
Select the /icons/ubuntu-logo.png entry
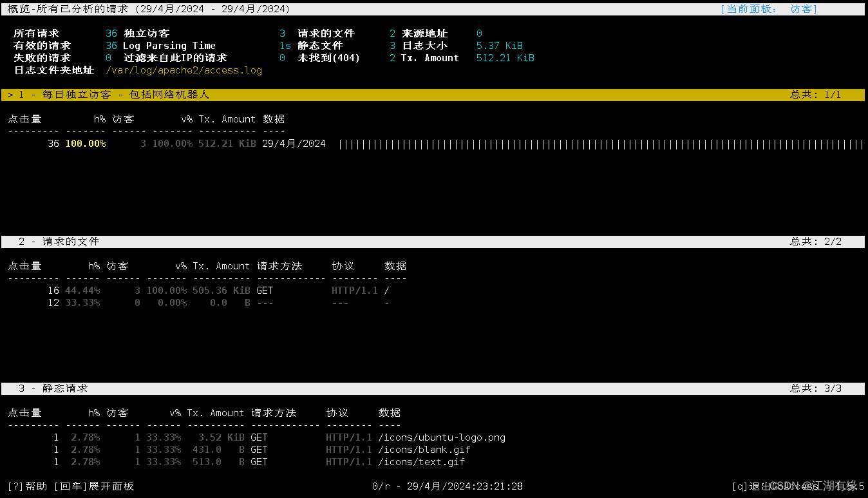pos(442,437)
